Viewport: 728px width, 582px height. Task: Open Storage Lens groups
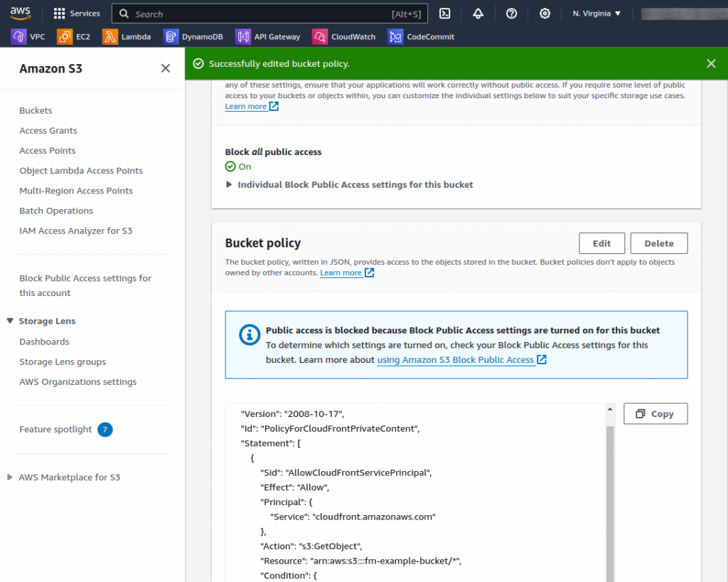pyautogui.click(x=63, y=361)
